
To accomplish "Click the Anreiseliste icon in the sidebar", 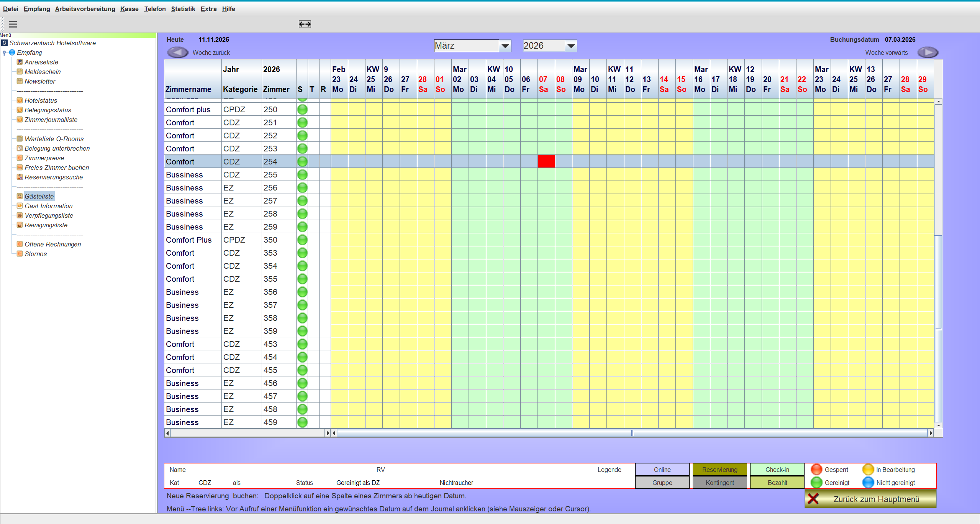I will 19,62.
